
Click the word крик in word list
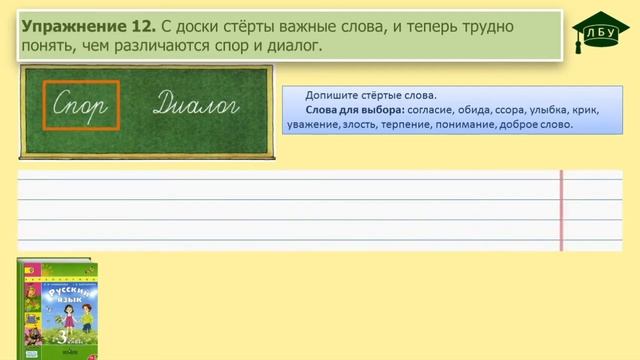pyautogui.click(x=584, y=110)
